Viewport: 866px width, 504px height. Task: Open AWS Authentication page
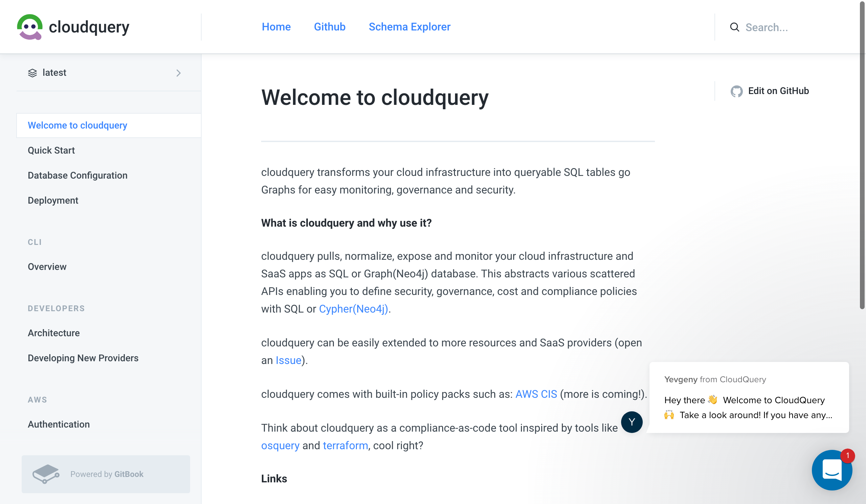pyautogui.click(x=59, y=424)
